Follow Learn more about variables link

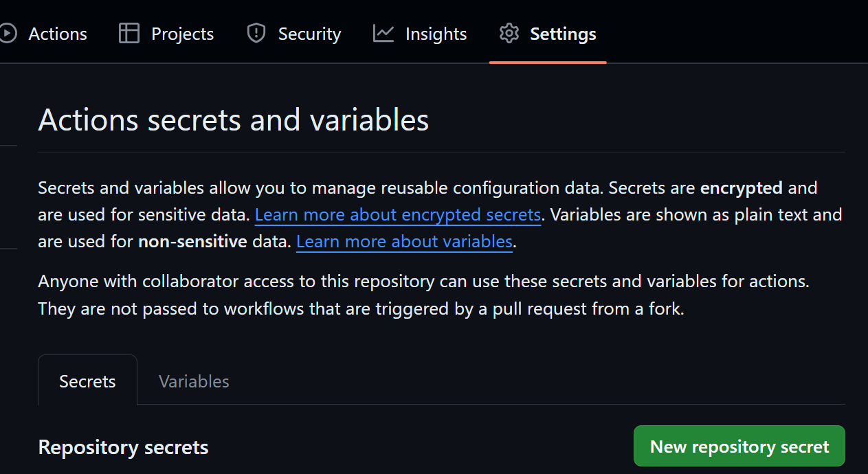point(404,242)
